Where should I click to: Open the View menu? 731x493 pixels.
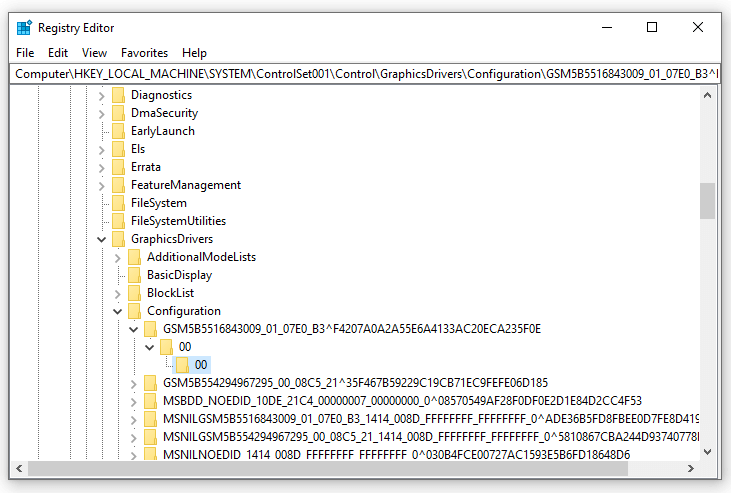[94, 53]
